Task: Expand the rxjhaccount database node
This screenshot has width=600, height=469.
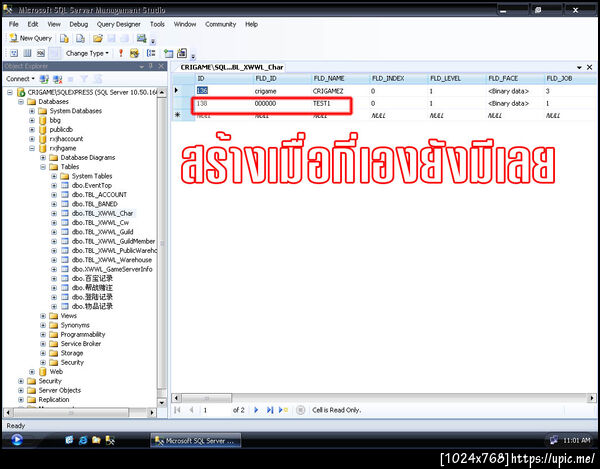Action: 32,139
